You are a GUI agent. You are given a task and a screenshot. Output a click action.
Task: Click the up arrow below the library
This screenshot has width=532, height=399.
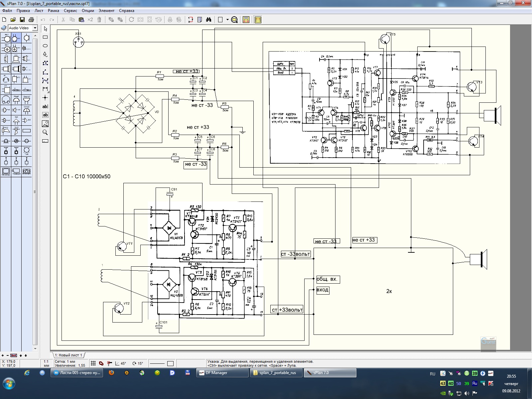click(21, 355)
